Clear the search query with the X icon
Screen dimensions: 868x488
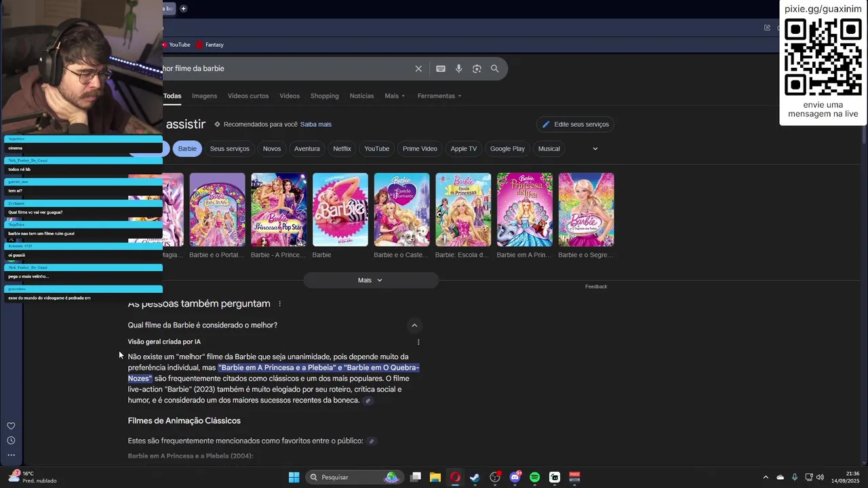point(418,68)
